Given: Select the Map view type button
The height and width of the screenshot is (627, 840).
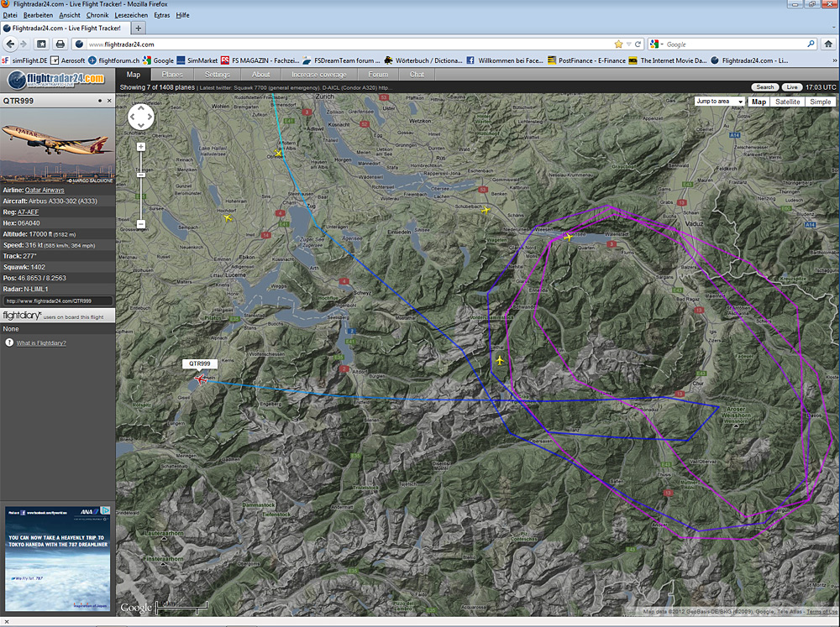Looking at the screenshot, I should (759, 102).
